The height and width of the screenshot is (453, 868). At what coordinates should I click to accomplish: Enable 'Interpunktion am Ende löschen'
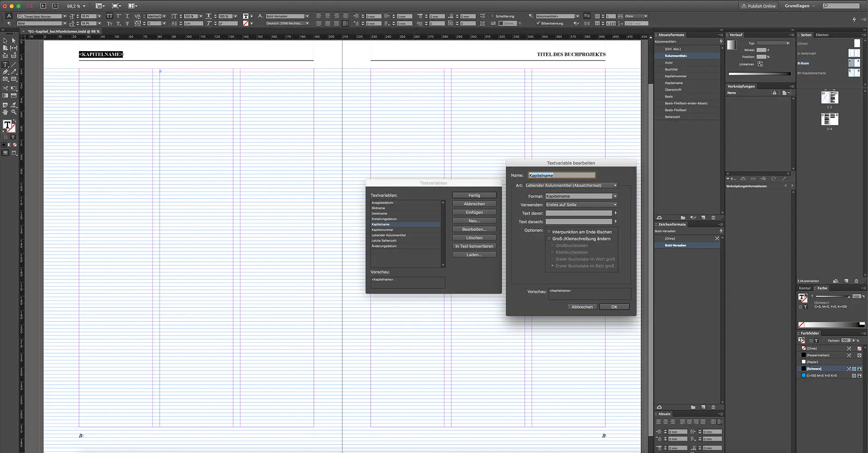[x=549, y=231]
